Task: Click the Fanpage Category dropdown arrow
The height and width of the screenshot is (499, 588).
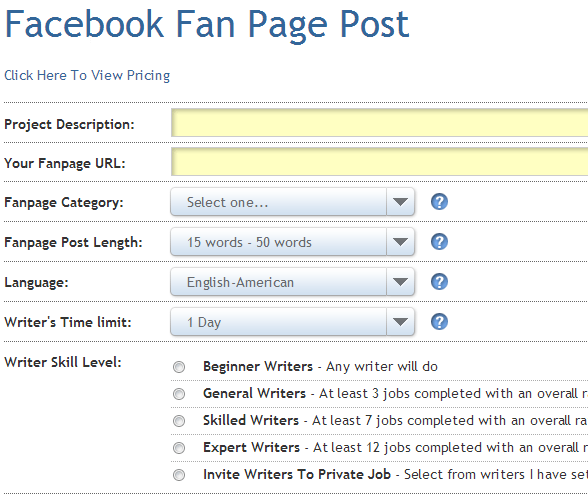Action: tap(400, 202)
